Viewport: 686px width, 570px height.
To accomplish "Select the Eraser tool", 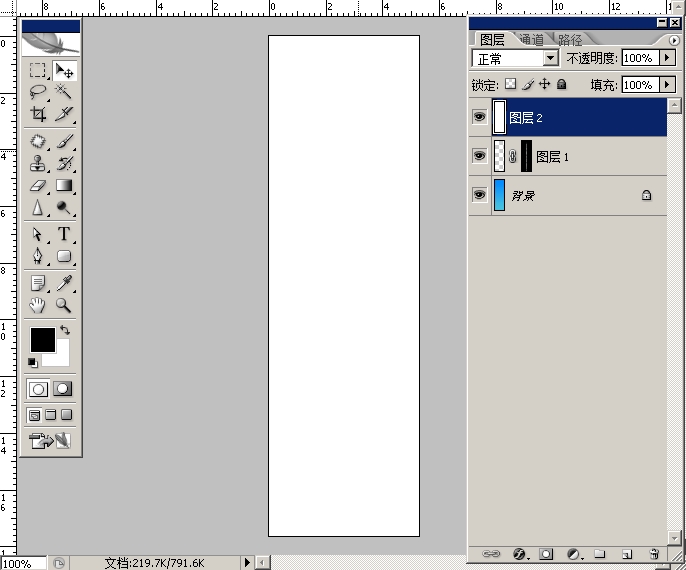I will [38, 185].
